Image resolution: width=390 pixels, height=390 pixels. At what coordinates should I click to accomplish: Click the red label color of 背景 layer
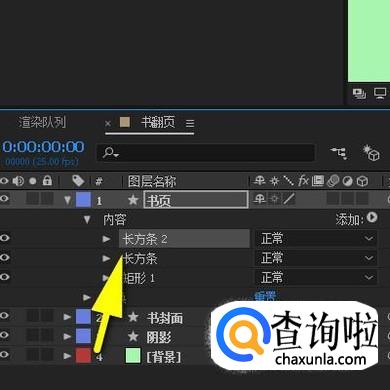[83, 355]
